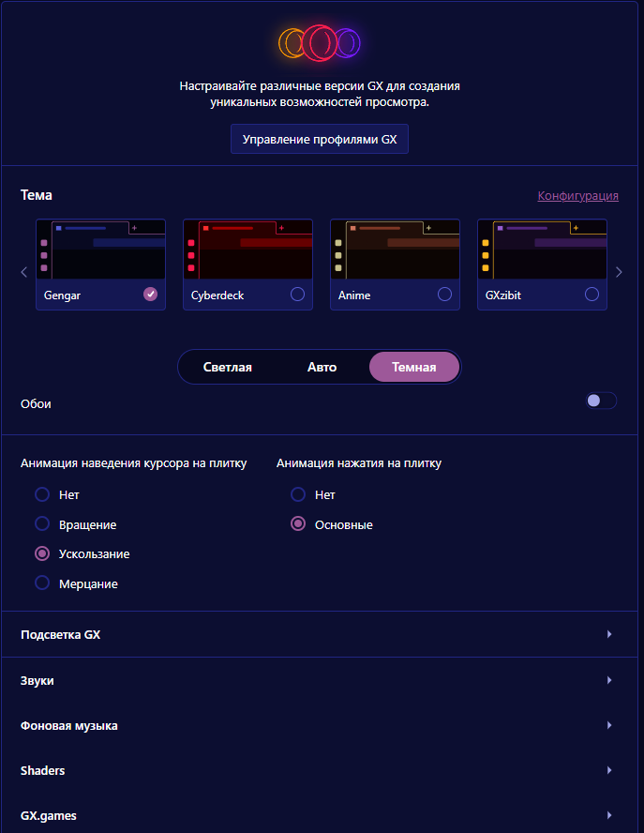Switch to Авто mode

pyautogui.click(x=322, y=367)
